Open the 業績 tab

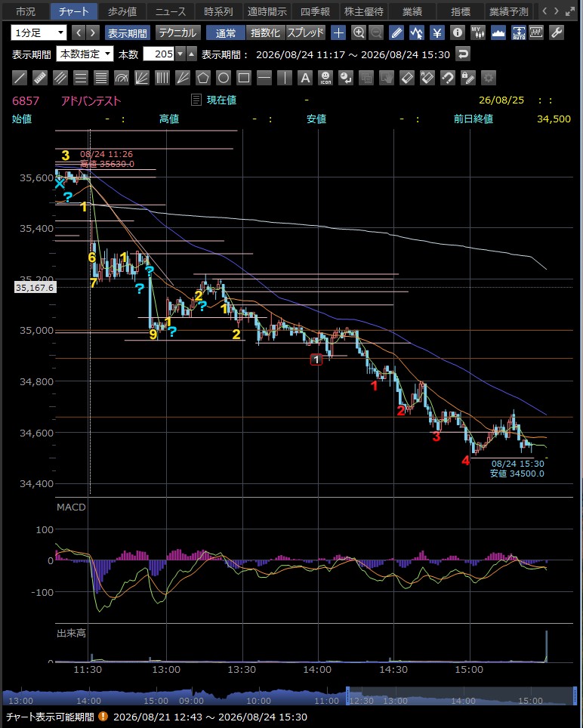click(412, 11)
